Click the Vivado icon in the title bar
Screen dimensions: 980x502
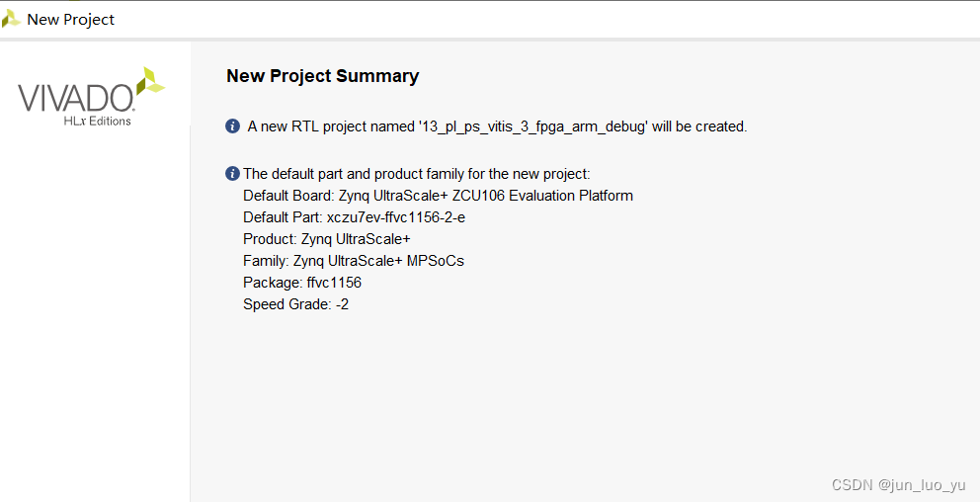11,19
